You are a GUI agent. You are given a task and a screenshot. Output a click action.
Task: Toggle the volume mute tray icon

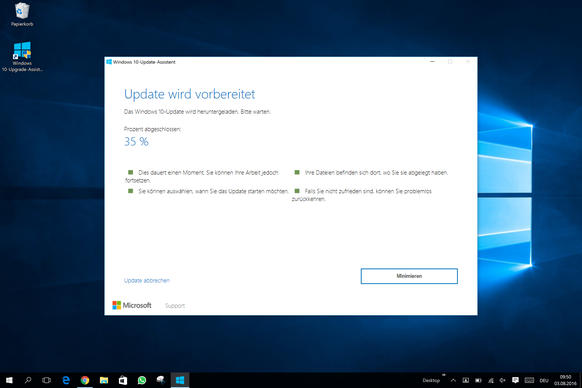point(503,380)
